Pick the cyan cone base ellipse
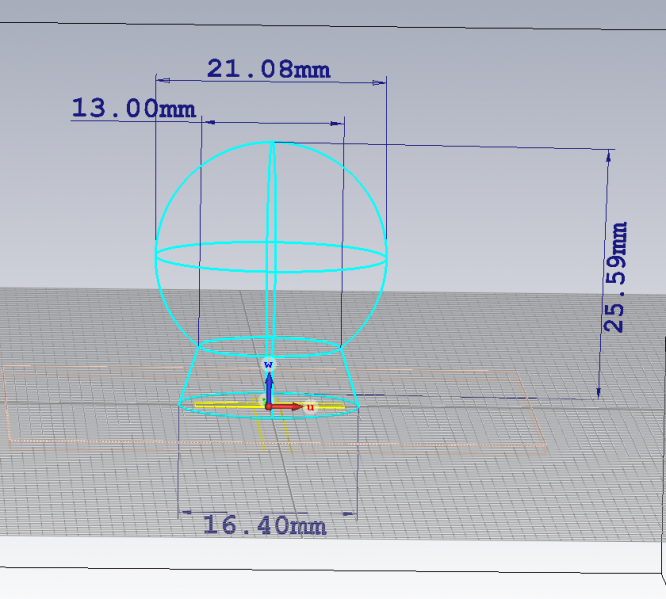This screenshot has height=599, width=666. click(269, 405)
